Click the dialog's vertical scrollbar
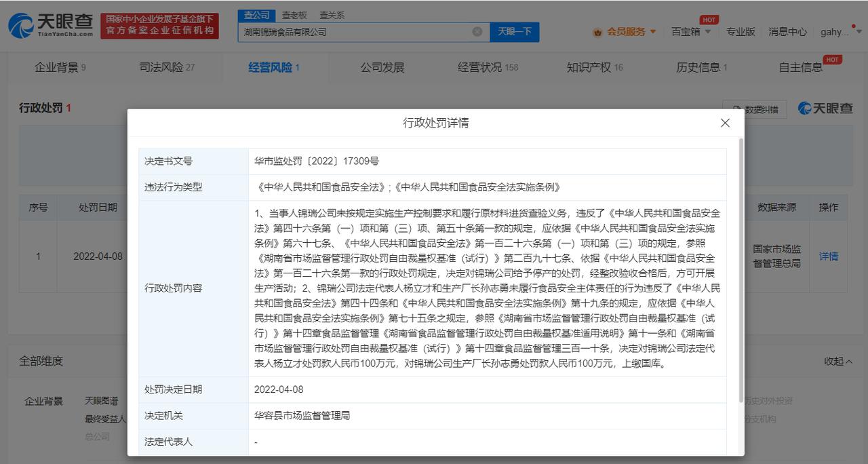 pyautogui.click(x=741, y=271)
